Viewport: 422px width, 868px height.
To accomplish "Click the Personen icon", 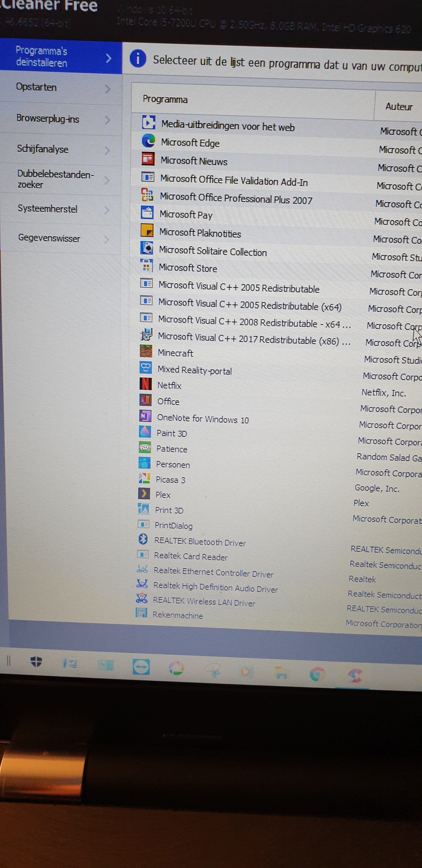I will (x=144, y=463).
